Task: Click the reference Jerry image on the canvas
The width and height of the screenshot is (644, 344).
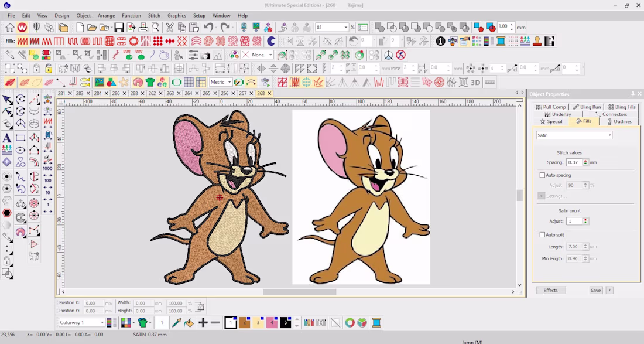Action: click(361, 197)
